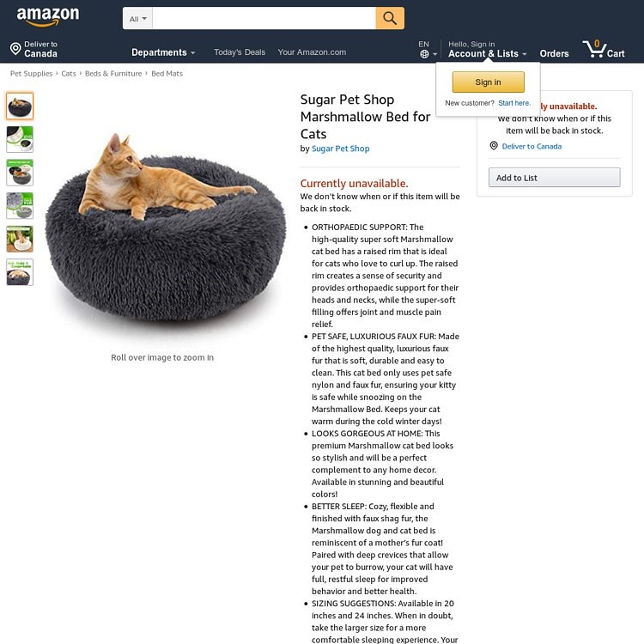Go to Your Amazon.com
644x644 pixels.
tap(312, 52)
